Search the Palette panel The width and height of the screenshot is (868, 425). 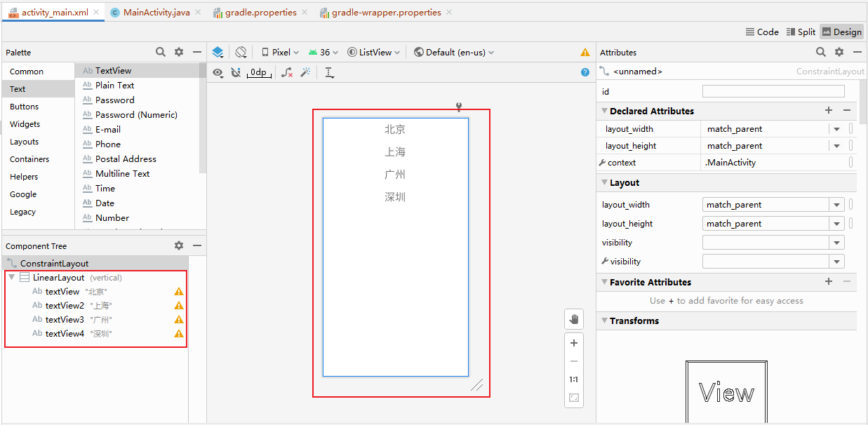(161, 52)
